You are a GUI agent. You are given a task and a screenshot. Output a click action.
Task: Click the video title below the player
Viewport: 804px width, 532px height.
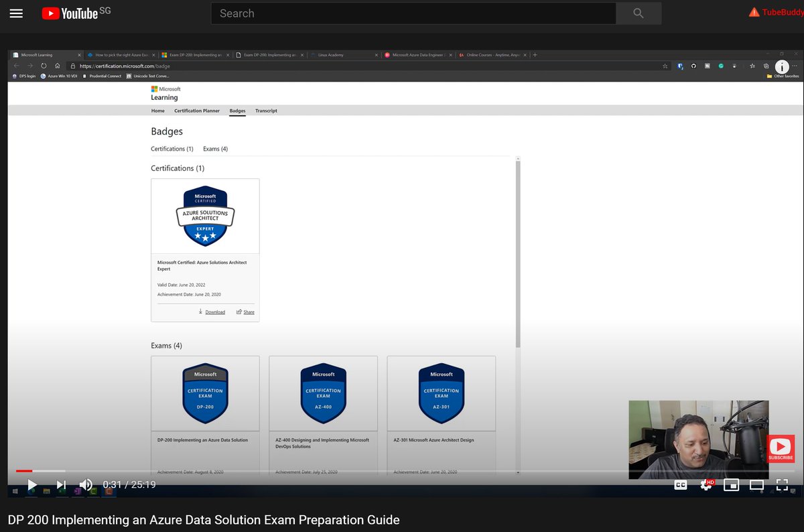[204, 519]
